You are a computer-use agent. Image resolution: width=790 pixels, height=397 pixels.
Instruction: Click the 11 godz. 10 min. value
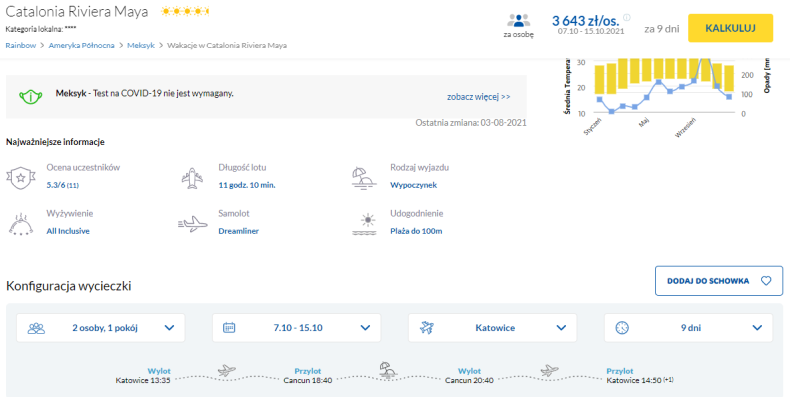point(247,185)
